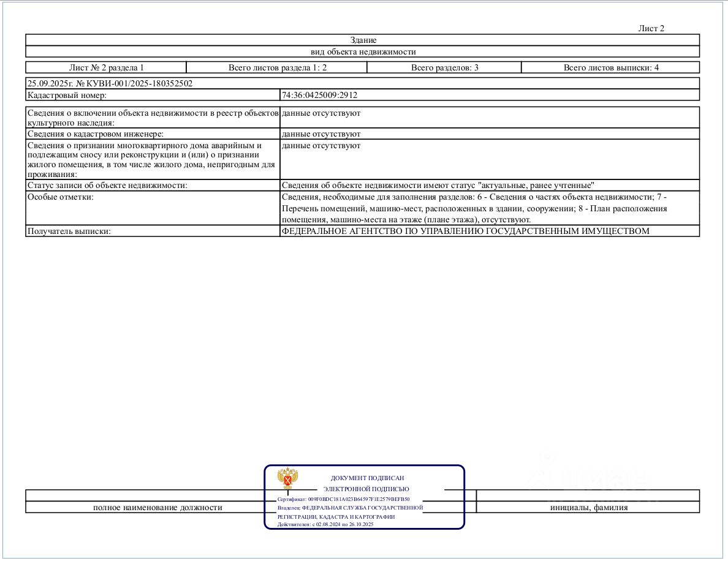Click 'данные отсутствуют' beside cultural heritage row

click(321, 113)
